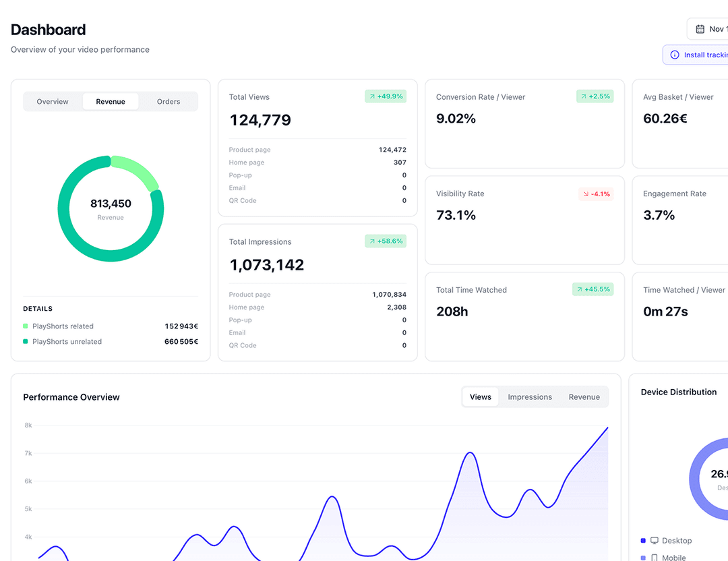Click the Install tracking button
Viewport: 728px width, 561px height.
701,55
